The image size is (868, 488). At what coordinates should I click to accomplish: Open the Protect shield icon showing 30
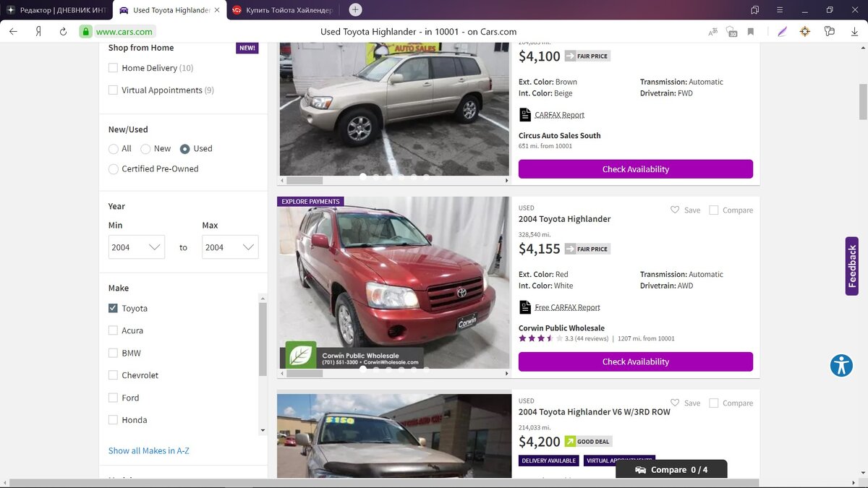coord(731,32)
